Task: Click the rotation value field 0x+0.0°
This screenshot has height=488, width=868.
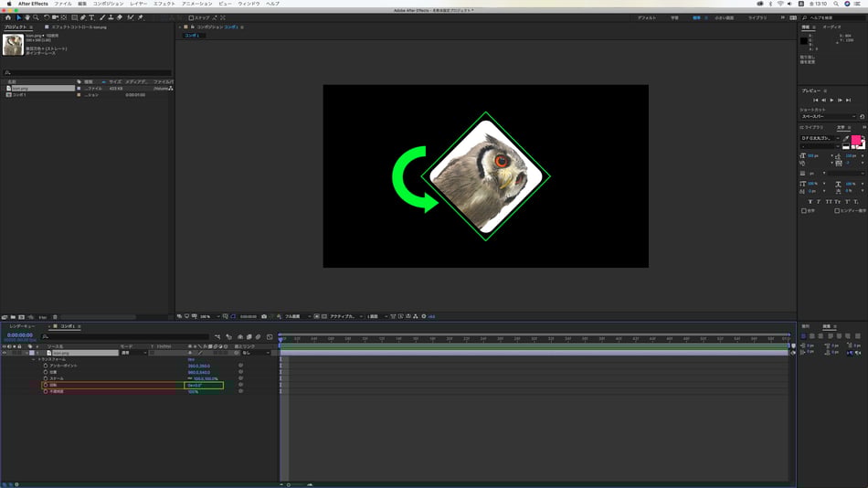Action: click(x=194, y=386)
